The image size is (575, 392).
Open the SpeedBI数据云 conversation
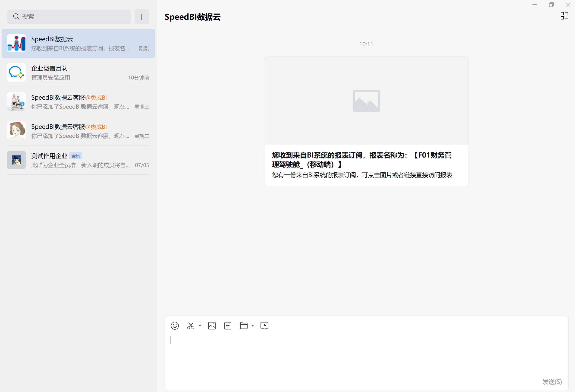point(78,43)
